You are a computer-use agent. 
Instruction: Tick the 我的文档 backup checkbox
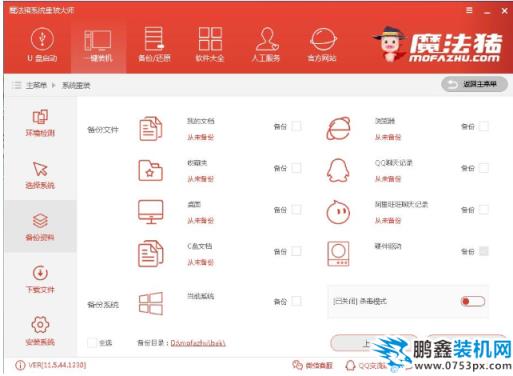coord(296,126)
